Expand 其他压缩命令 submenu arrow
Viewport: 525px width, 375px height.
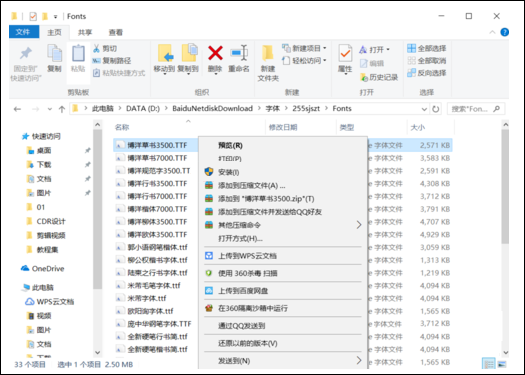(x=359, y=225)
